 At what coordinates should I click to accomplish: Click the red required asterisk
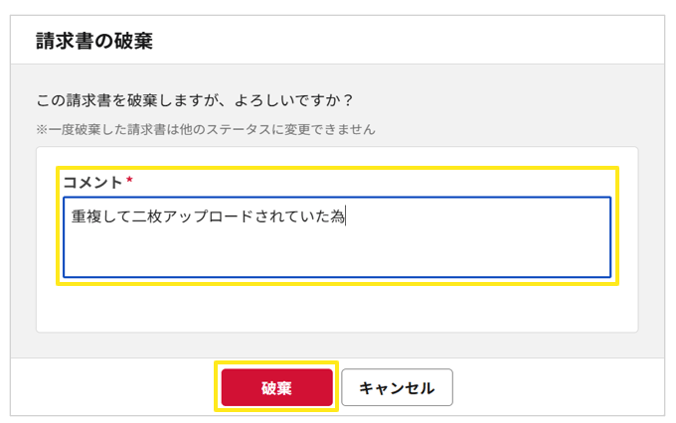(x=129, y=181)
